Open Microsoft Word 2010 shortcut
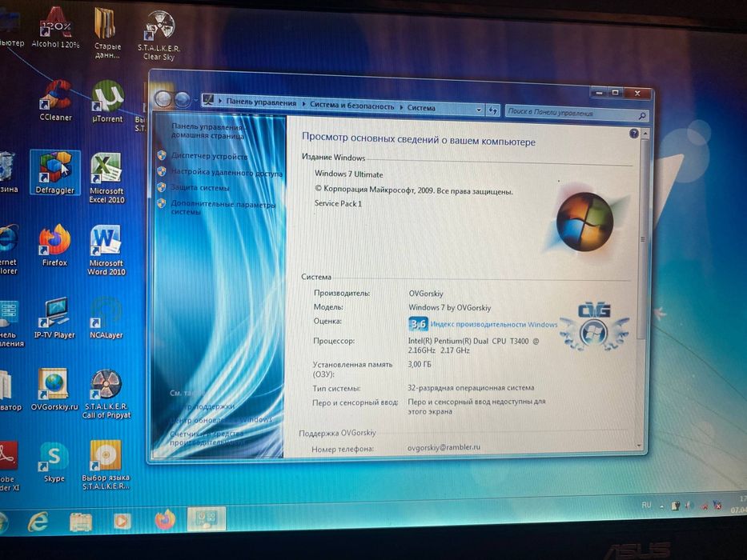The width and height of the screenshot is (747, 560). (x=106, y=250)
